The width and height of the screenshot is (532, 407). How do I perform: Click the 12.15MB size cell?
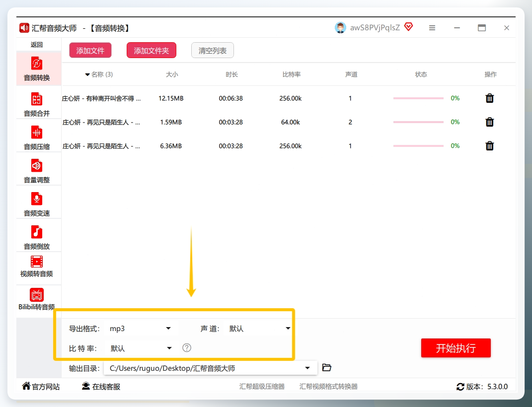pyautogui.click(x=171, y=99)
